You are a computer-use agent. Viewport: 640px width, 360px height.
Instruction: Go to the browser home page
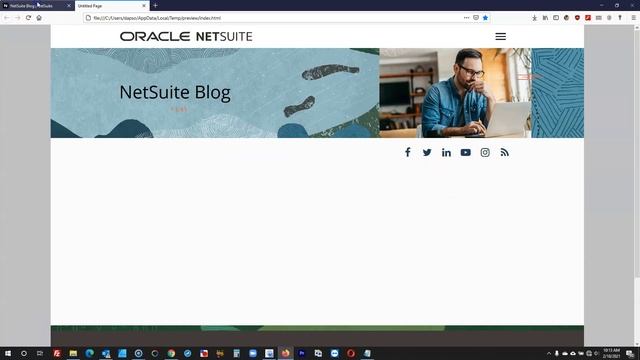tap(39, 18)
